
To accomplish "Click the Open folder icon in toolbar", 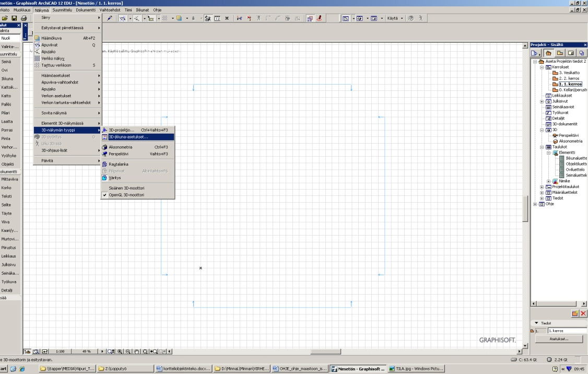I will 5,18.
